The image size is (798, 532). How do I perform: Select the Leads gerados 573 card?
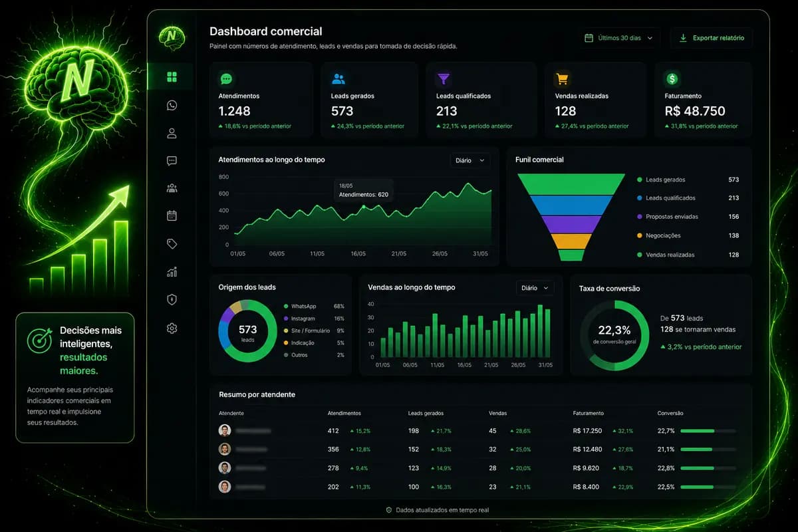[369, 100]
